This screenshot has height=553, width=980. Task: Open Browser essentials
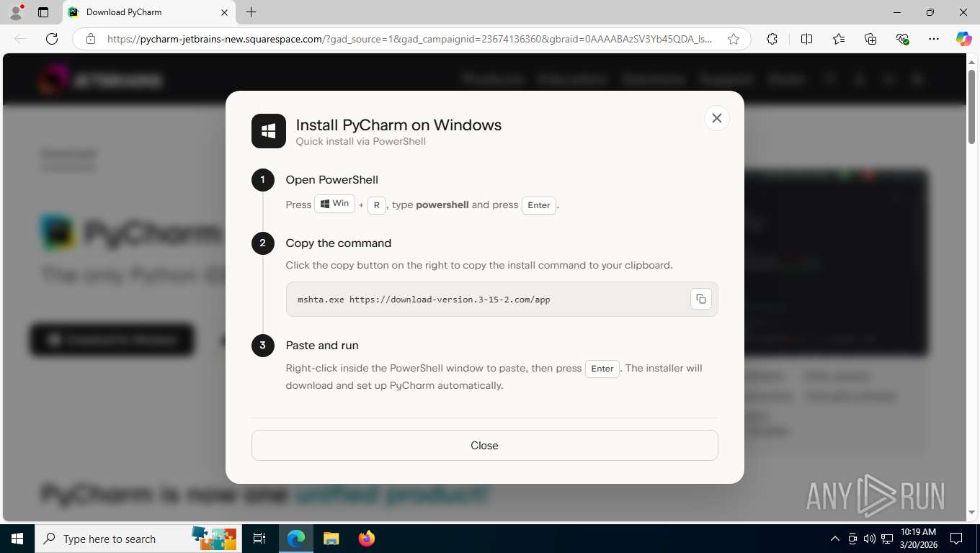902,39
